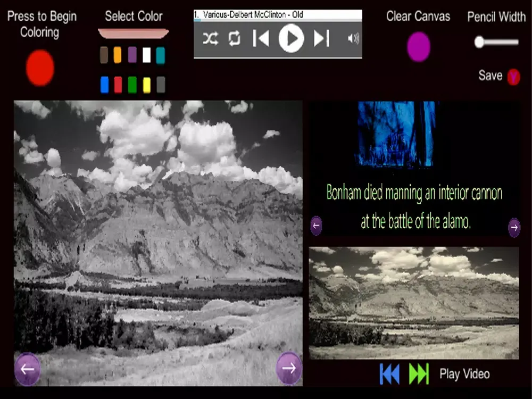Select the white color swatch
532x399 pixels.
tap(147, 55)
